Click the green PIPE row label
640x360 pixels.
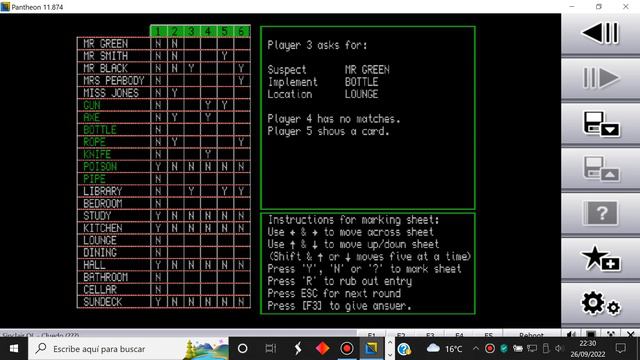95,179
